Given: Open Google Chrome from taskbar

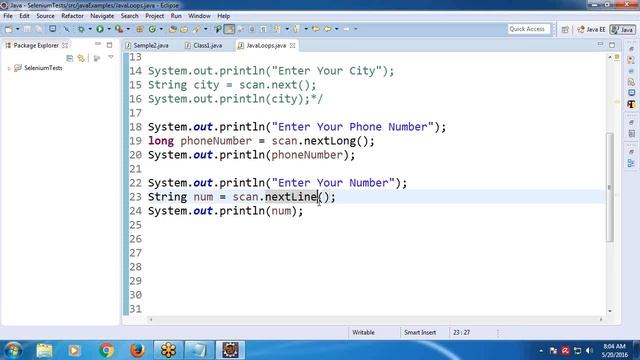Looking at the screenshot, I should (106, 350).
